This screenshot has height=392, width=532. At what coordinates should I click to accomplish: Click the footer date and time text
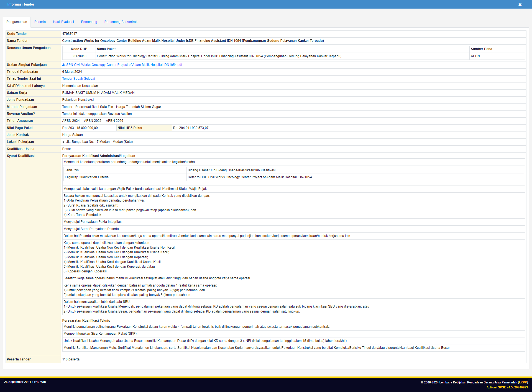coord(25,382)
